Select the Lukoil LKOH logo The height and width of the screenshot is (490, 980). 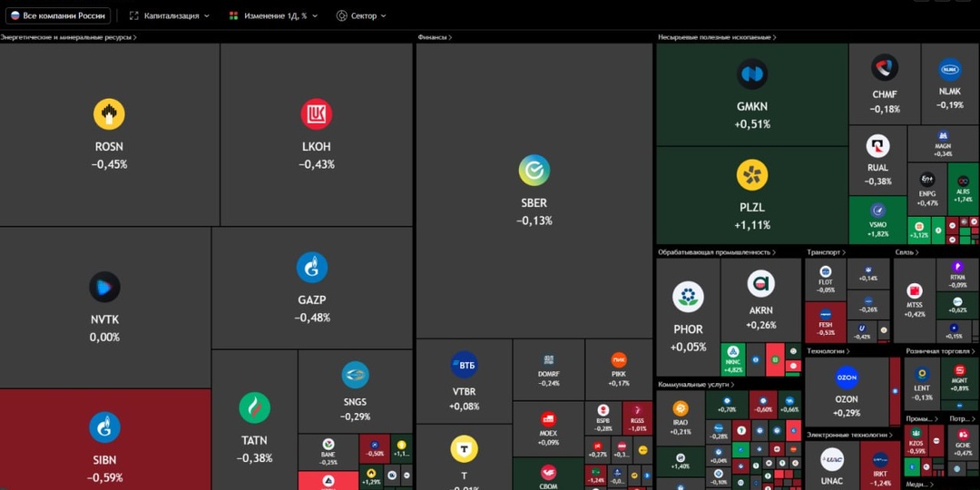pos(317,114)
